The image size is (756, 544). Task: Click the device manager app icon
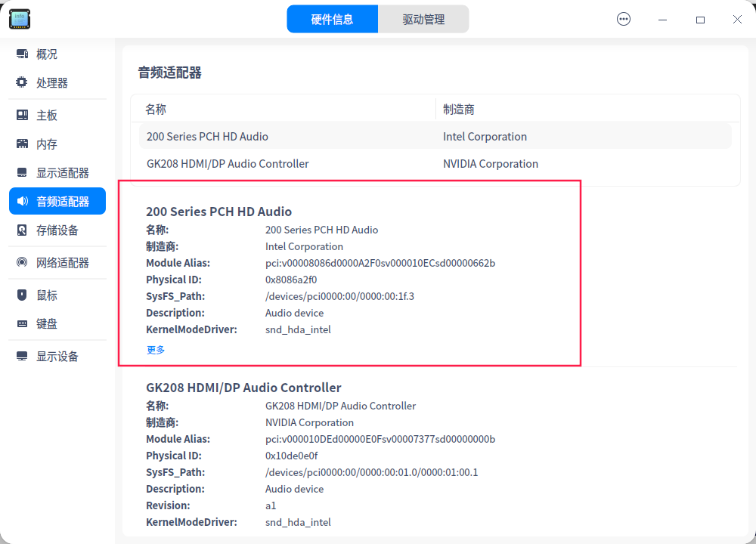[x=19, y=18]
